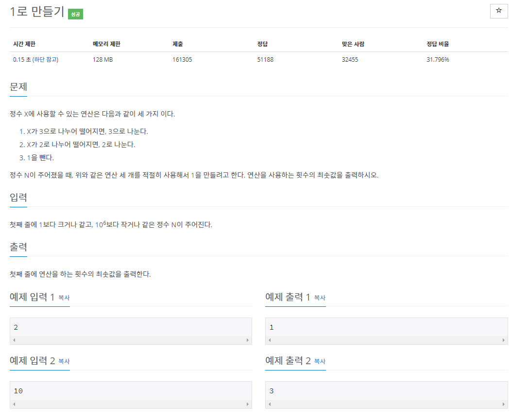Copy 예제 출력 2 with 복사 link
The height and width of the screenshot is (420, 528).
(320, 361)
